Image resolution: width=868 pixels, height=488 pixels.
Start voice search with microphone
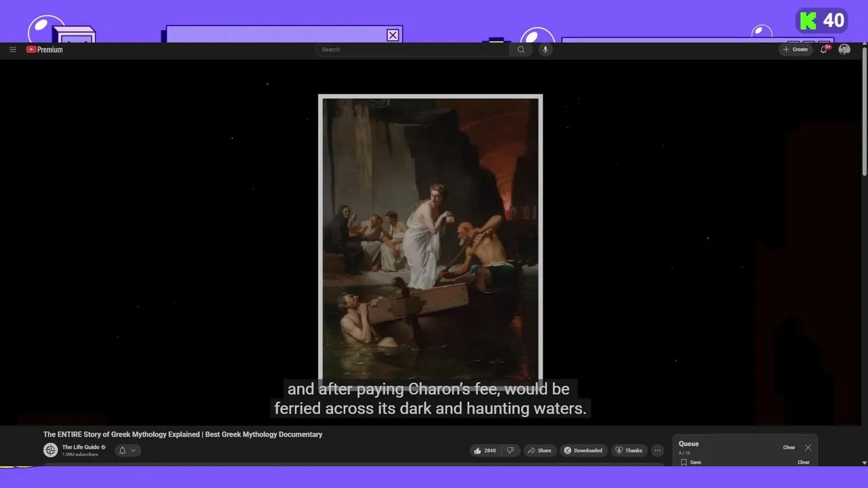click(x=545, y=49)
